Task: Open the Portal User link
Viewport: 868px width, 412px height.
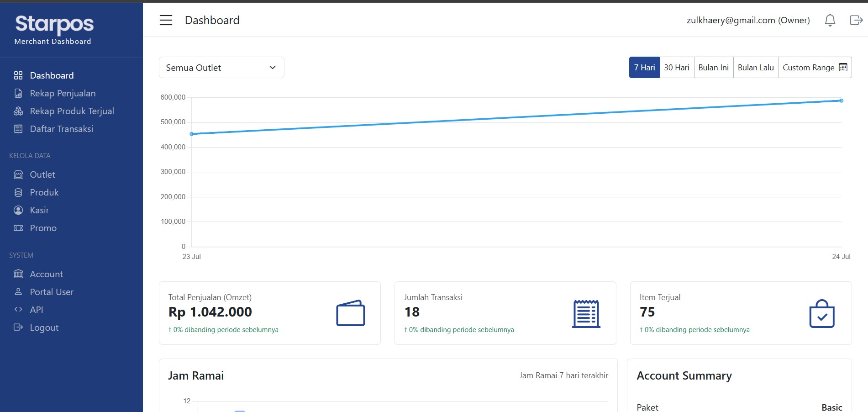Action: point(52,292)
